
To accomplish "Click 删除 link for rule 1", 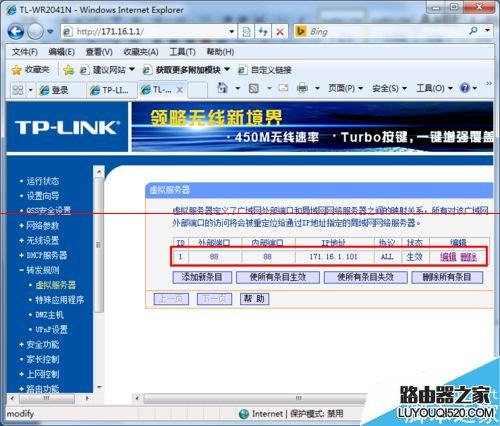I will tap(468, 257).
